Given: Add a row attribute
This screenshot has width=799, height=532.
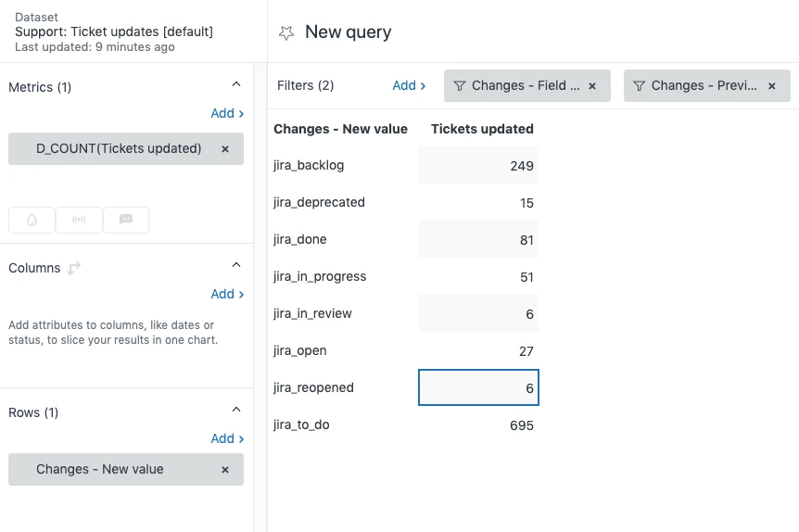Looking at the screenshot, I should tap(227, 438).
